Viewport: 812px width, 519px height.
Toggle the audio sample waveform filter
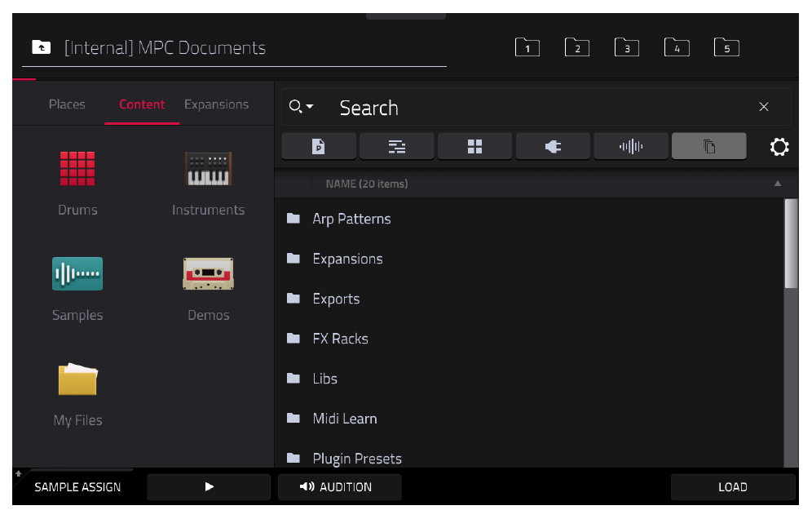tap(631, 146)
